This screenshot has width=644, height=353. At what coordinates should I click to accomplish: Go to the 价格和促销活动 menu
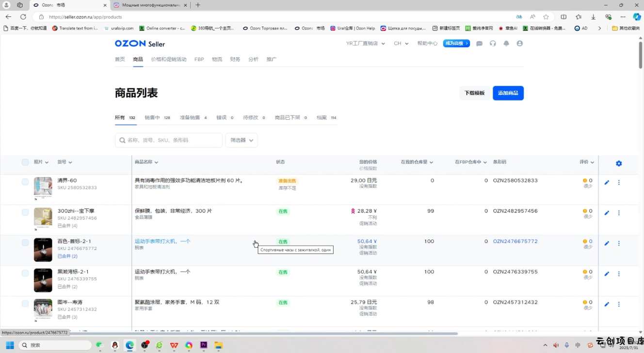(168, 60)
